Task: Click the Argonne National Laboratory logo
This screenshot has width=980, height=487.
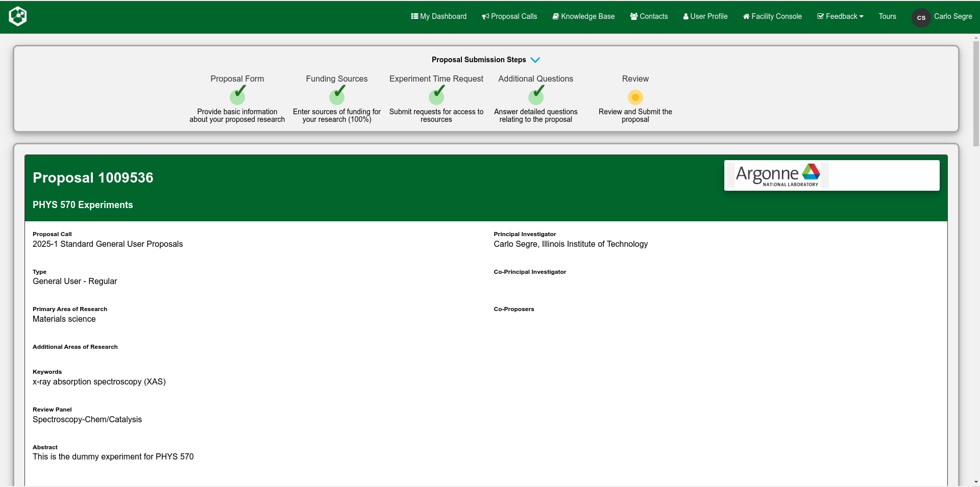Action: (x=777, y=175)
